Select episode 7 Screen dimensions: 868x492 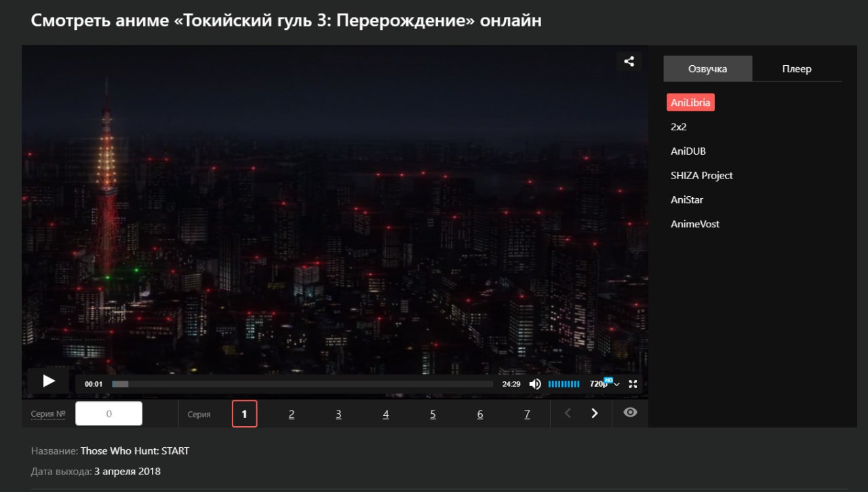tap(527, 414)
